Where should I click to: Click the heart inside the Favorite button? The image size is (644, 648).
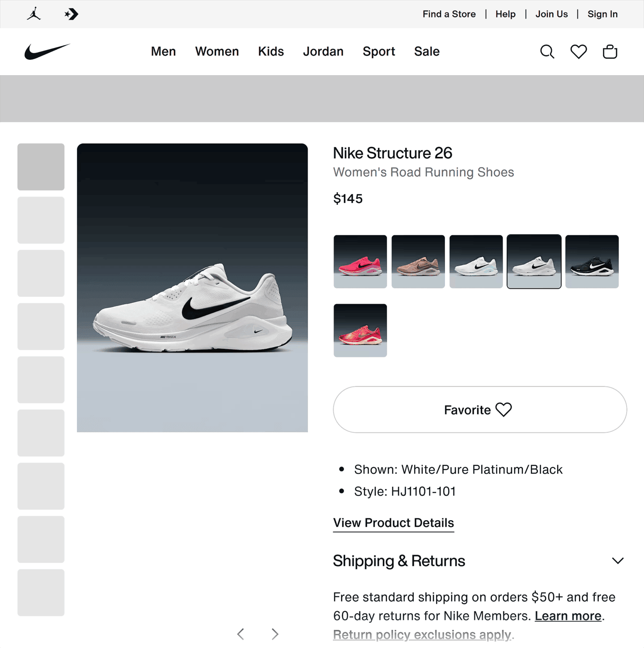pos(504,410)
